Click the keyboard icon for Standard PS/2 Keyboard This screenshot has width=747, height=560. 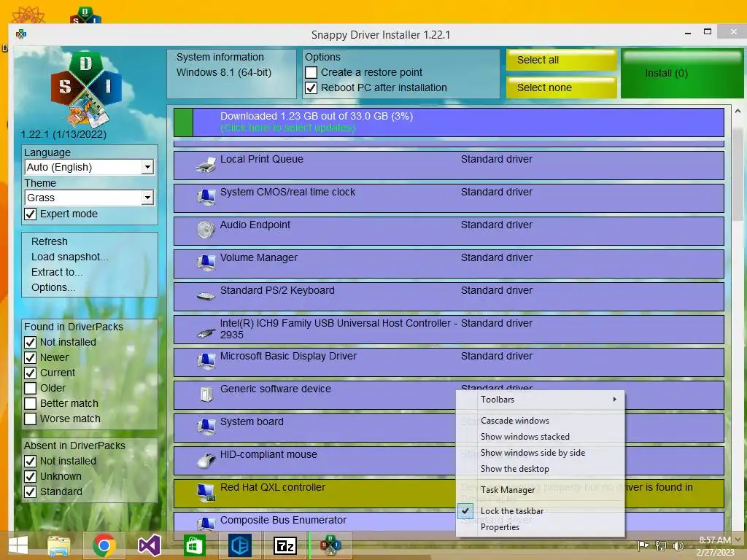click(x=206, y=296)
